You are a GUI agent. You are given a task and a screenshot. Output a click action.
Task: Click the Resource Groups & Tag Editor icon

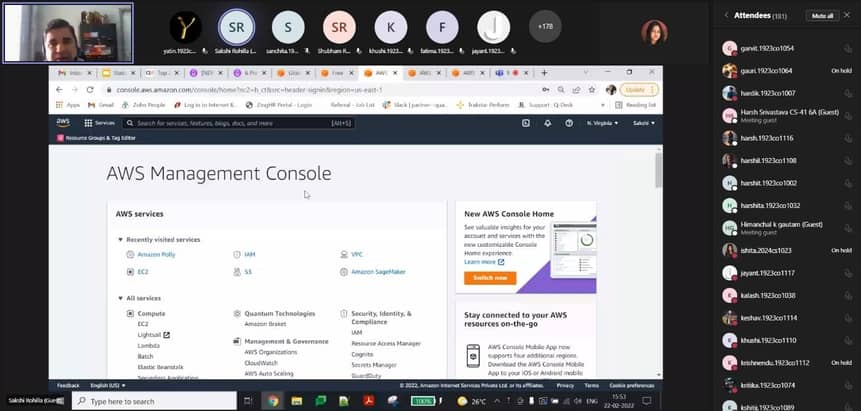60,137
